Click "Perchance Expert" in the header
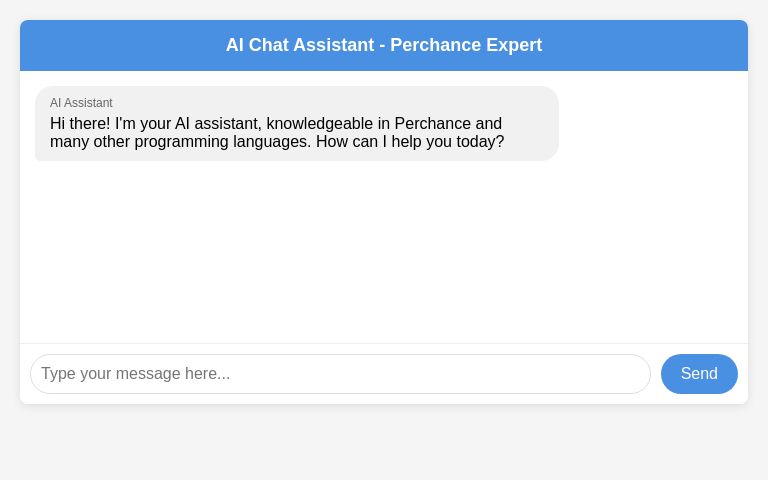The height and width of the screenshot is (480, 768). 466,45
